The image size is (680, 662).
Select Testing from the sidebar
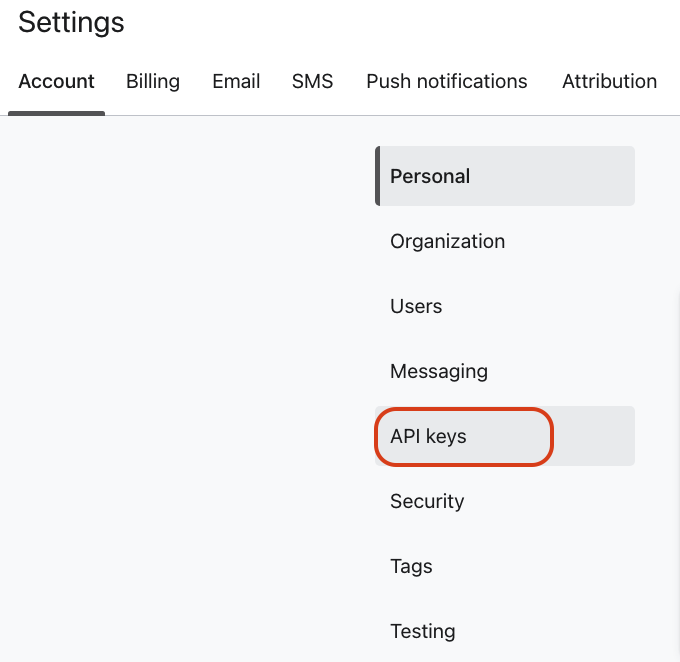[x=422, y=631]
